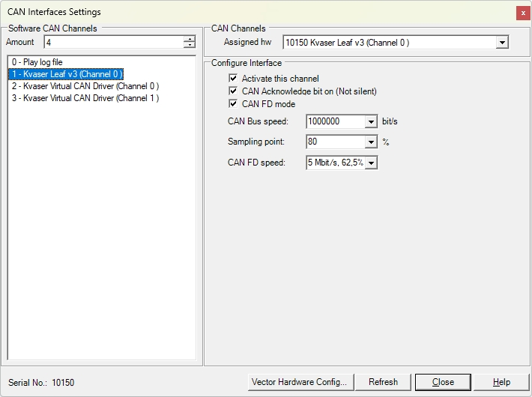The image size is (532, 397).
Task: Expand the CAN Bus speed dropdown
Action: [371, 121]
